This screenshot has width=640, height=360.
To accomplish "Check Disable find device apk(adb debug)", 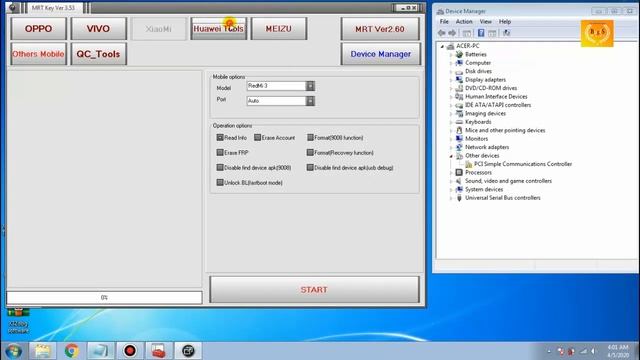I will (310, 168).
